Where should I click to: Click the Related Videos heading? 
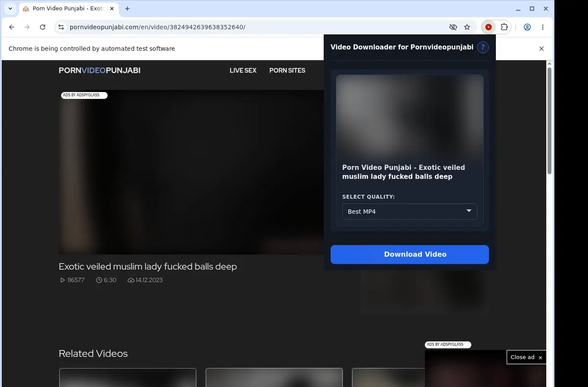tap(93, 354)
